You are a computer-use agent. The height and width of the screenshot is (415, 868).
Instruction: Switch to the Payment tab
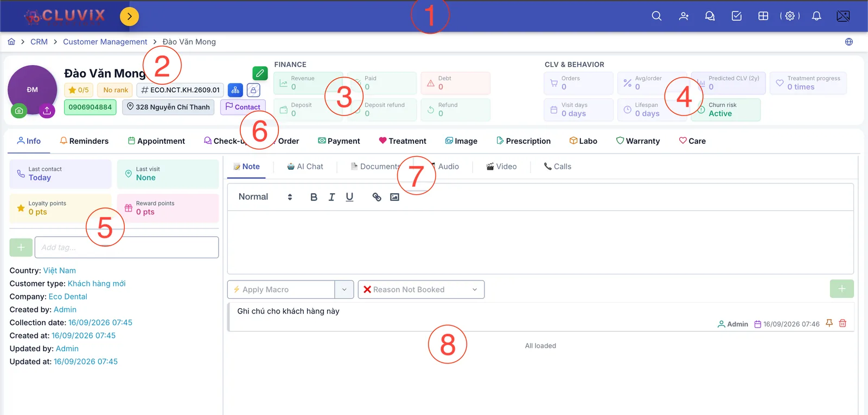[x=339, y=141]
